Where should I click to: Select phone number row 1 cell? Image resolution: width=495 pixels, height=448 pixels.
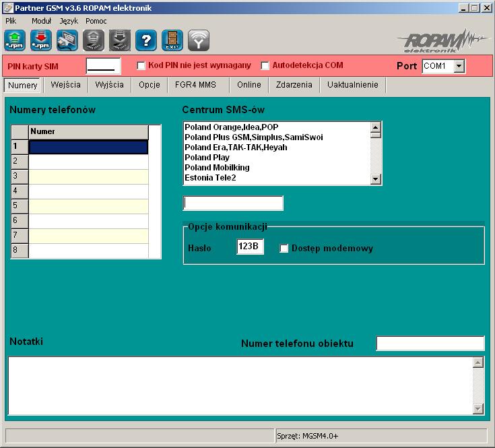pyautogui.click(x=89, y=147)
